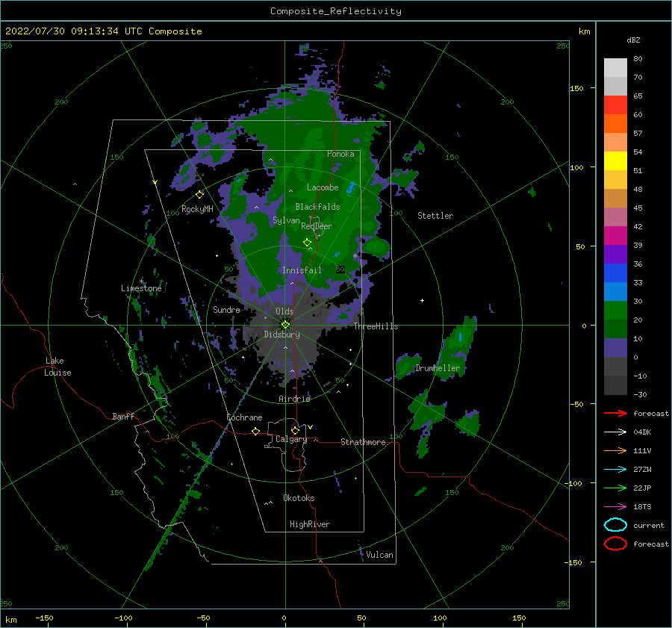Screen dimensions: 672x628
Task: Click the Didsbury city label
Action: click(281, 335)
